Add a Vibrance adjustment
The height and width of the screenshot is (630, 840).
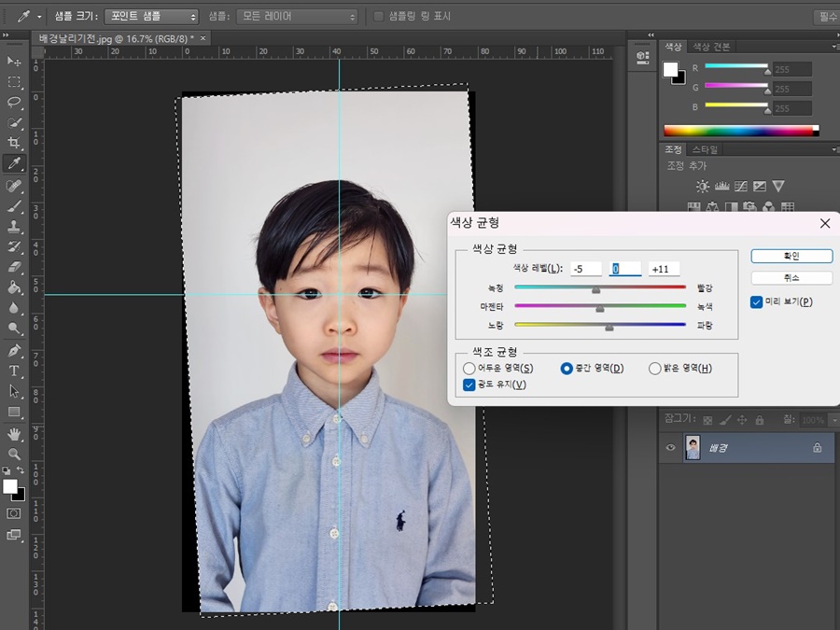click(x=778, y=186)
